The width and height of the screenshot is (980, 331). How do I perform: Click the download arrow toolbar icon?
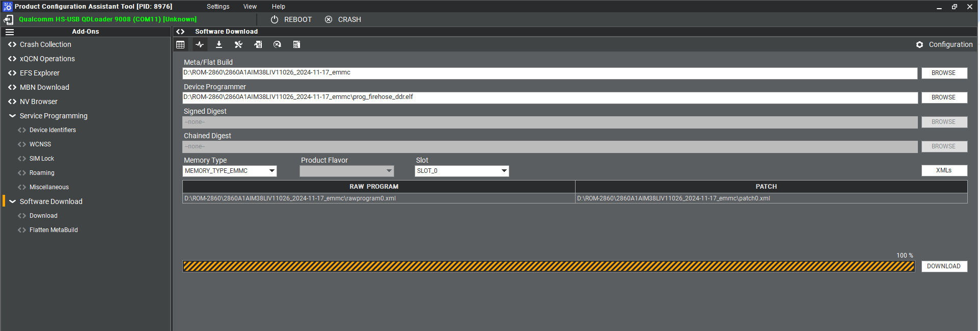click(x=219, y=45)
